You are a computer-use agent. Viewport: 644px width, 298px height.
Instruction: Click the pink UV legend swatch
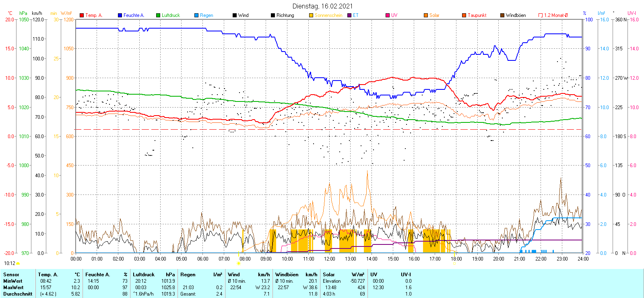388,15
